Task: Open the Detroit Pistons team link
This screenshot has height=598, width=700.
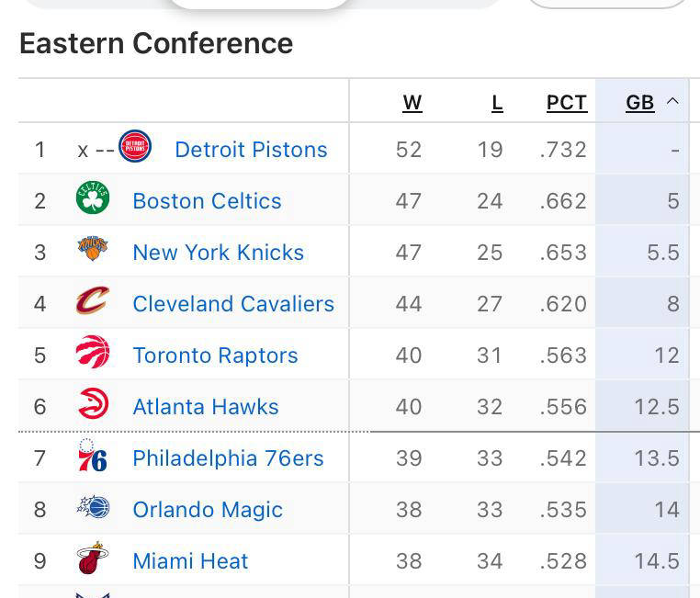Action: click(x=251, y=150)
